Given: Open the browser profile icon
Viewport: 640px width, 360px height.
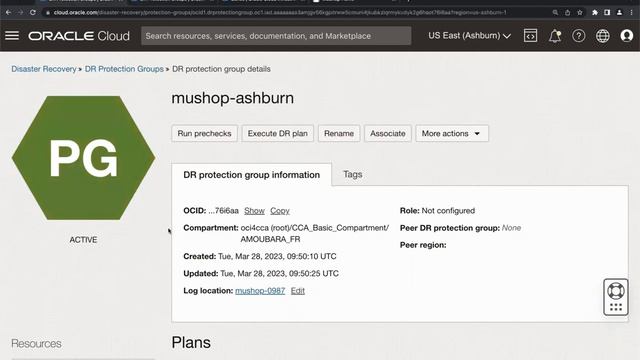Looking at the screenshot, I should (619, 13).
